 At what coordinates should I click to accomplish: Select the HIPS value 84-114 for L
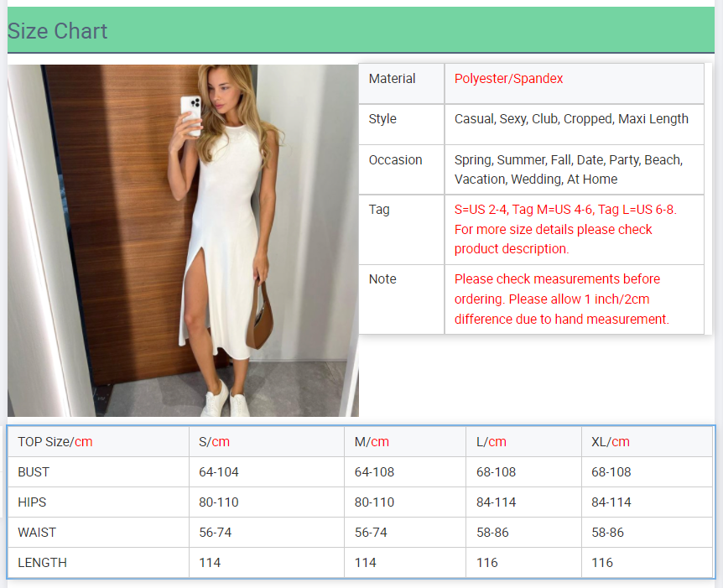[x=497, y=502]
